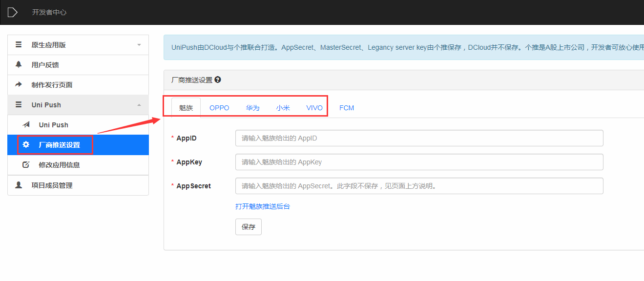Click the gear icon for 厂商推送设置
The width and height of the screenshot is (644, 281).
[x=26, y=145]
